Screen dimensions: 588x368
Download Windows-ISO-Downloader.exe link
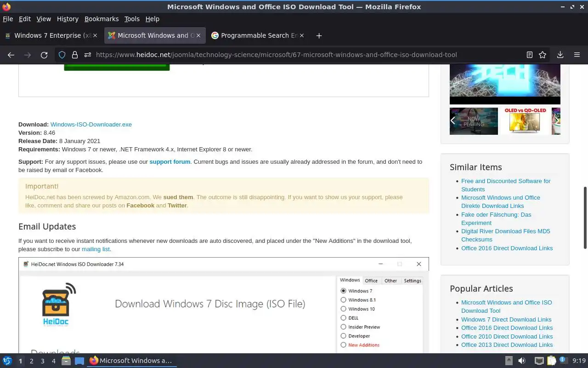[x=91, y=125]
